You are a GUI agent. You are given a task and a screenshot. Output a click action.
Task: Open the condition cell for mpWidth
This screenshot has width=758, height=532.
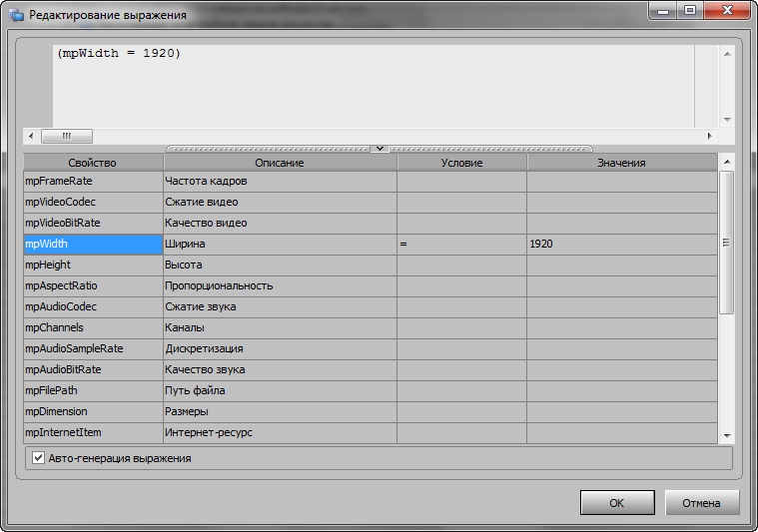pyautogui.click(x=461, y=245)
